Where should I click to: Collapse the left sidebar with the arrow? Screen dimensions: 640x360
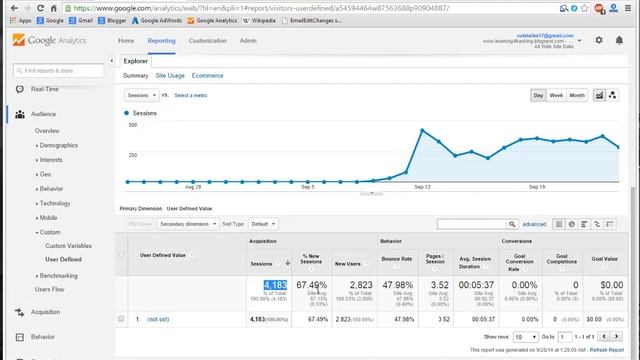coord(111,61)
